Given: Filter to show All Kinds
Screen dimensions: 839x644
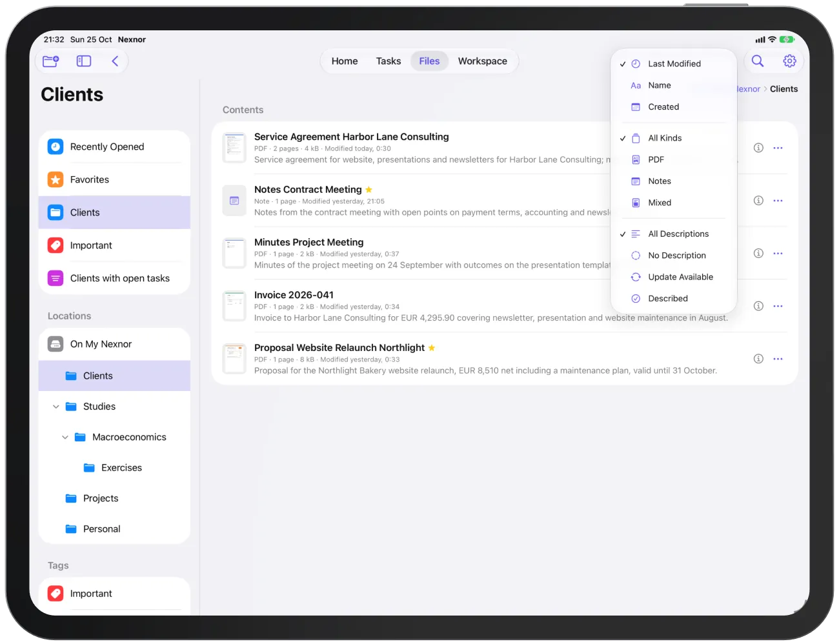Looking at the screenshot, I should pyautogui.click(x=674, y=138).
